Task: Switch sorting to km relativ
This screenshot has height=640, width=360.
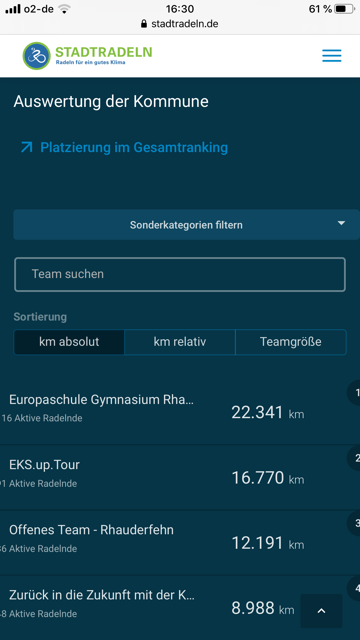Action: click(x=180, y=342)
